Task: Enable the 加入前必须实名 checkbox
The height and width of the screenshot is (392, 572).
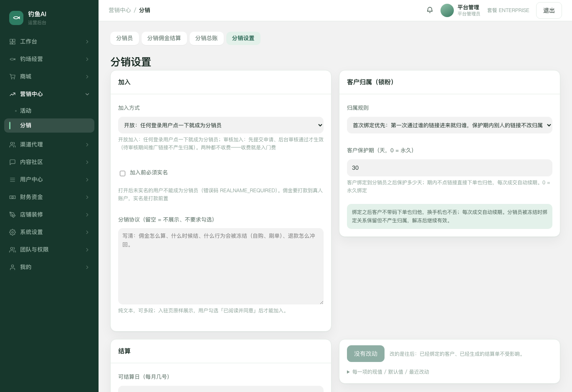Action: 122,173
